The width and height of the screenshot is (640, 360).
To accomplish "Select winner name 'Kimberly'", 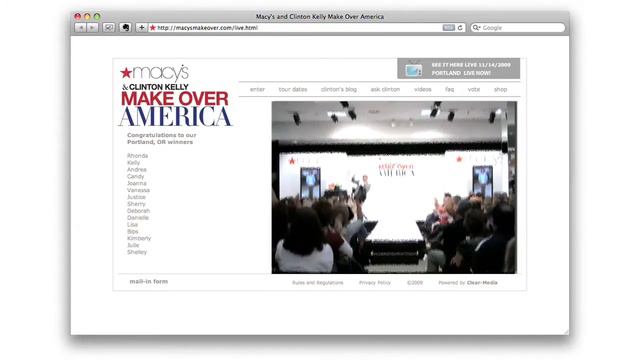I will (139, 238).
